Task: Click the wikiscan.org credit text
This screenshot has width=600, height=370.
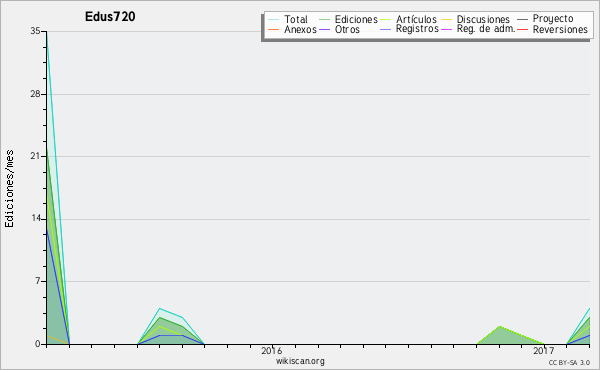Action: point(300,361)
